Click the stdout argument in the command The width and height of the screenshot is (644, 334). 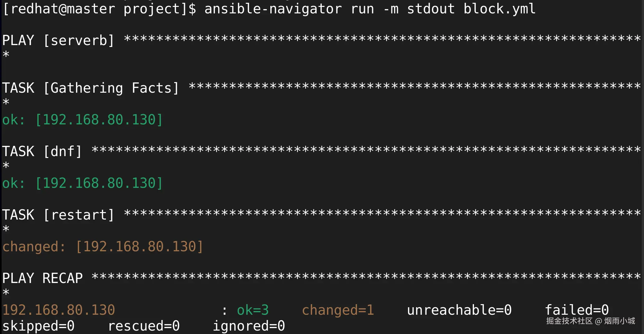pos(431,9)
